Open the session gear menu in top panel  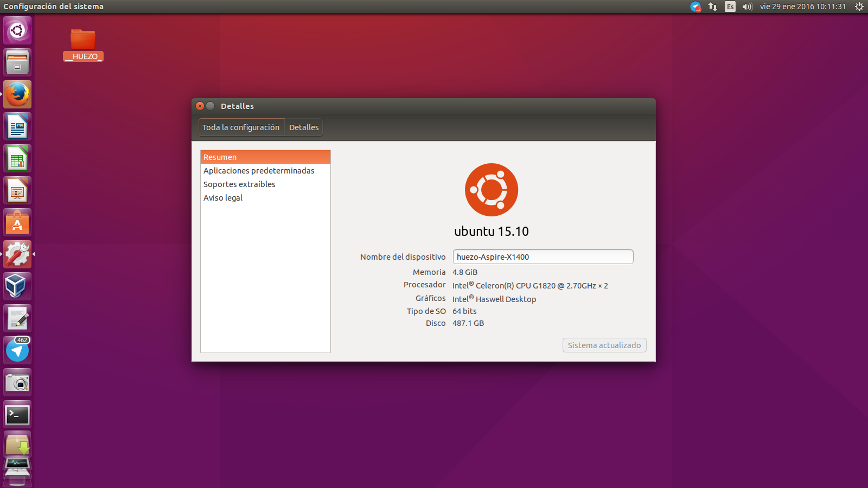(859, 7)
